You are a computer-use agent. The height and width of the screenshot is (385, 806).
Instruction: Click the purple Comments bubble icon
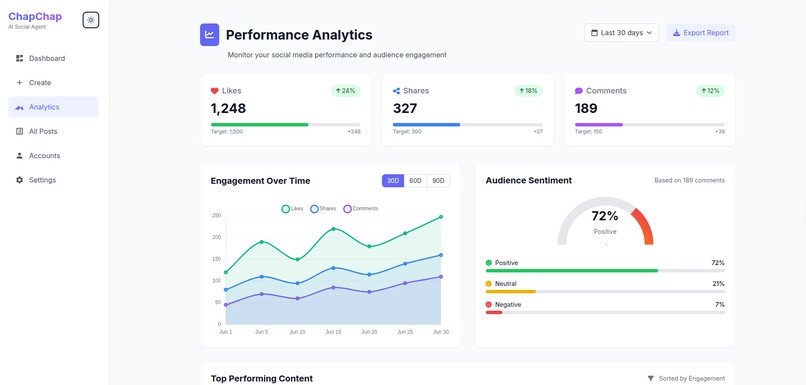(x=579, y=91)
